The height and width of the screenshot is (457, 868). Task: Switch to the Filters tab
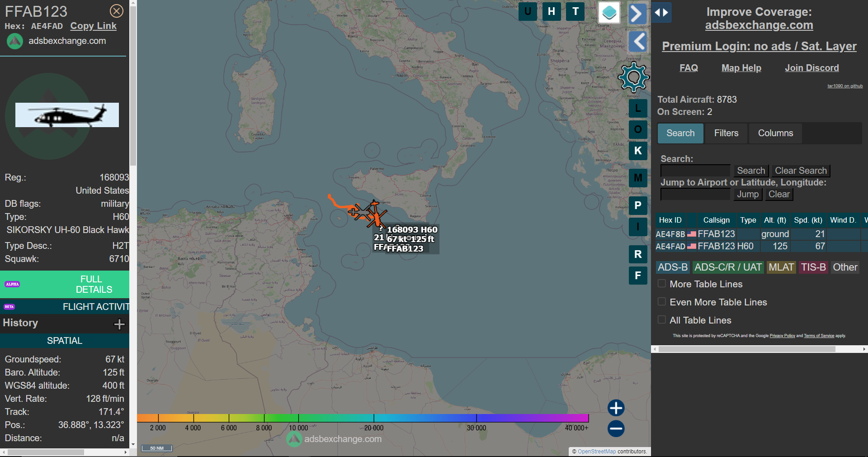pyautogui.click(x=726, y=133)
